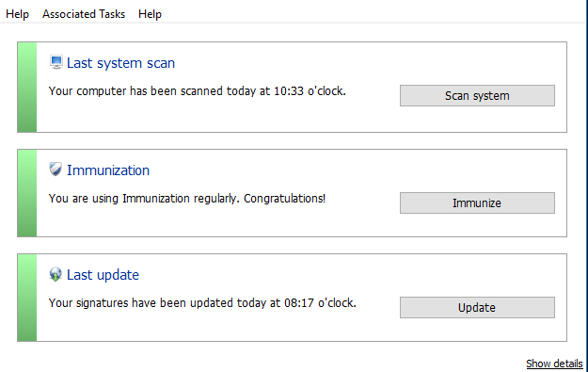Click the Immunize button
The width and height of the screenshot is (588, 372).
(477, 203)
